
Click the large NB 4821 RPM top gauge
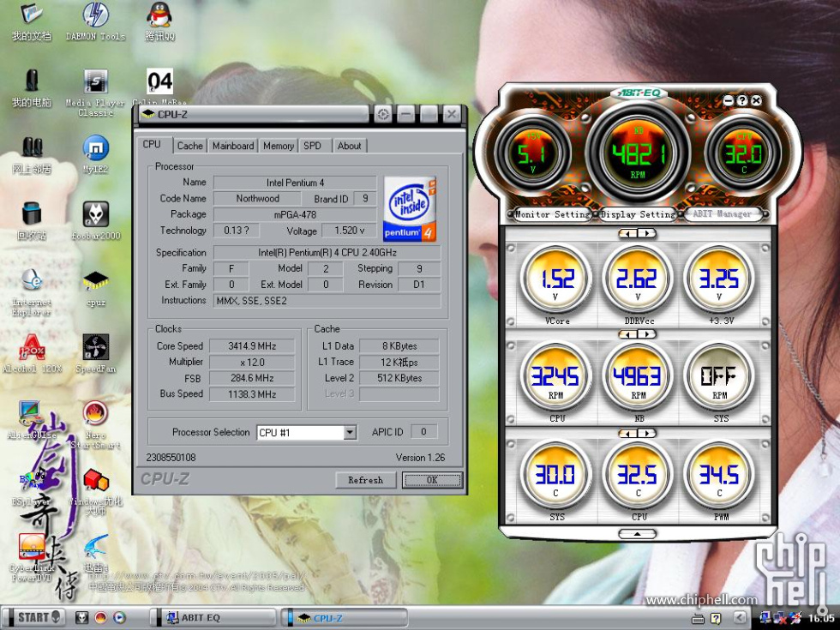tap(638, 154)
